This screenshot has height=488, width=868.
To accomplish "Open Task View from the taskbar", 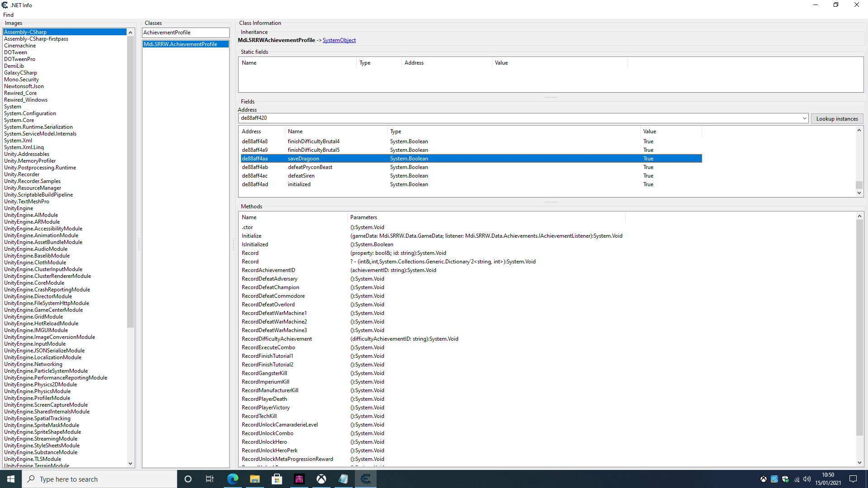I will 210,479.
